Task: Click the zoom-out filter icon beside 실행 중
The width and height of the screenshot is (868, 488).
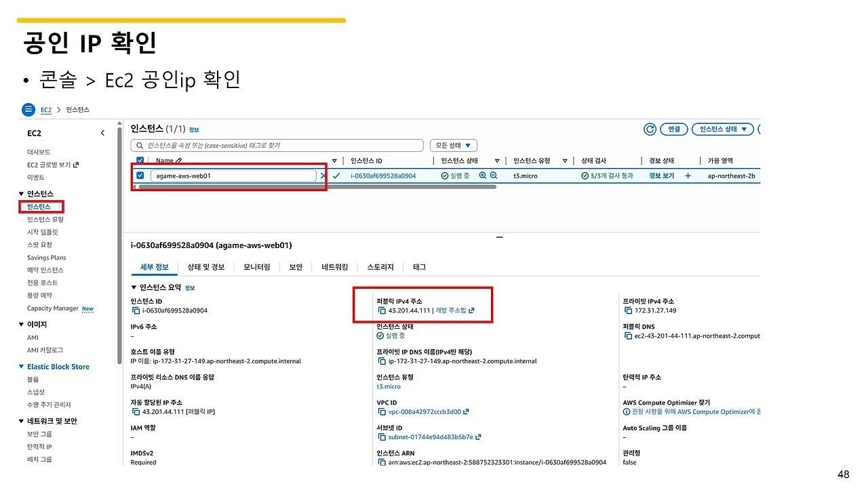Action: pyautogui.click(x=494, y=176)
